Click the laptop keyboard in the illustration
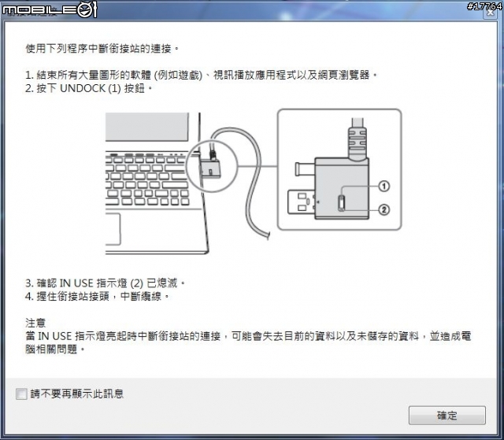Screen dimensions: 504x440 tap(147, 180)
